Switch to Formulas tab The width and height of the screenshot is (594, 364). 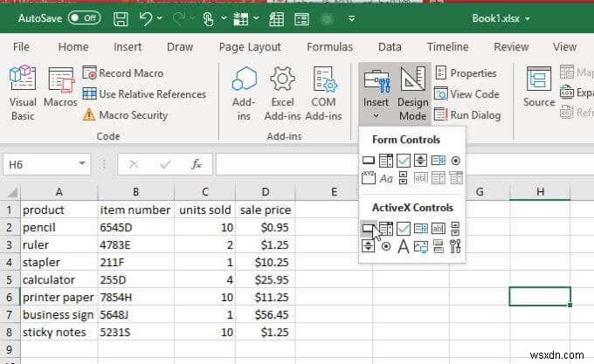pyautogui.click(x=329, y=47)
